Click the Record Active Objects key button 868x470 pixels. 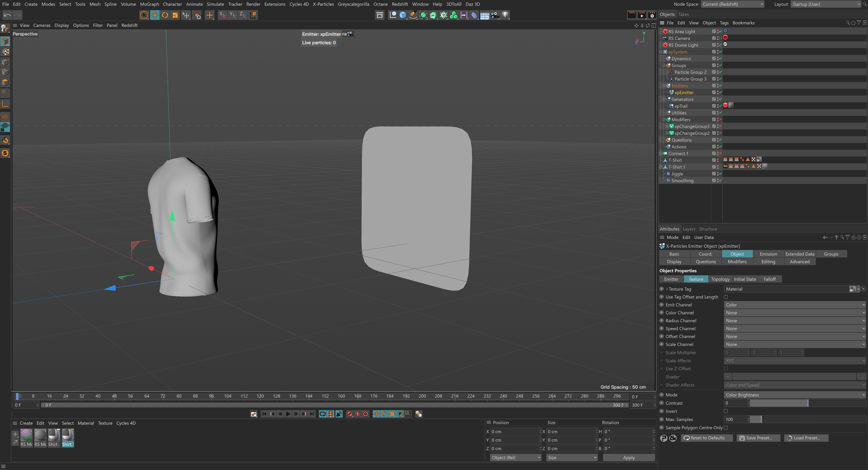point(350,414)
